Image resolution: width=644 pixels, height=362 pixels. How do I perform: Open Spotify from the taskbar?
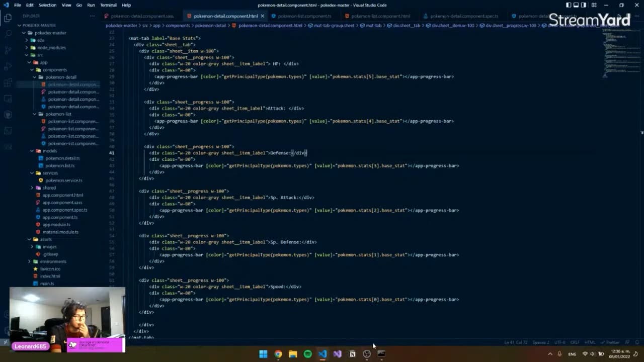pos(307,354)
